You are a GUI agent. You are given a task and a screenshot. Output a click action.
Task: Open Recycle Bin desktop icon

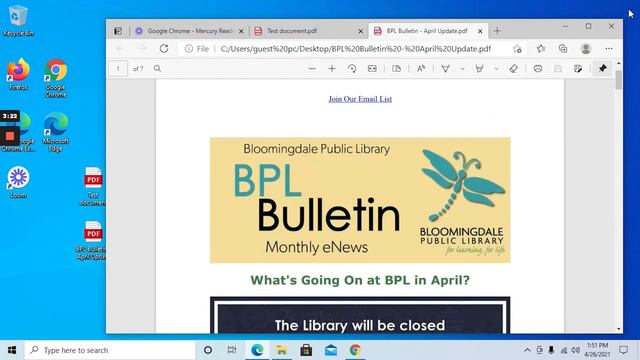coord(18,20)
